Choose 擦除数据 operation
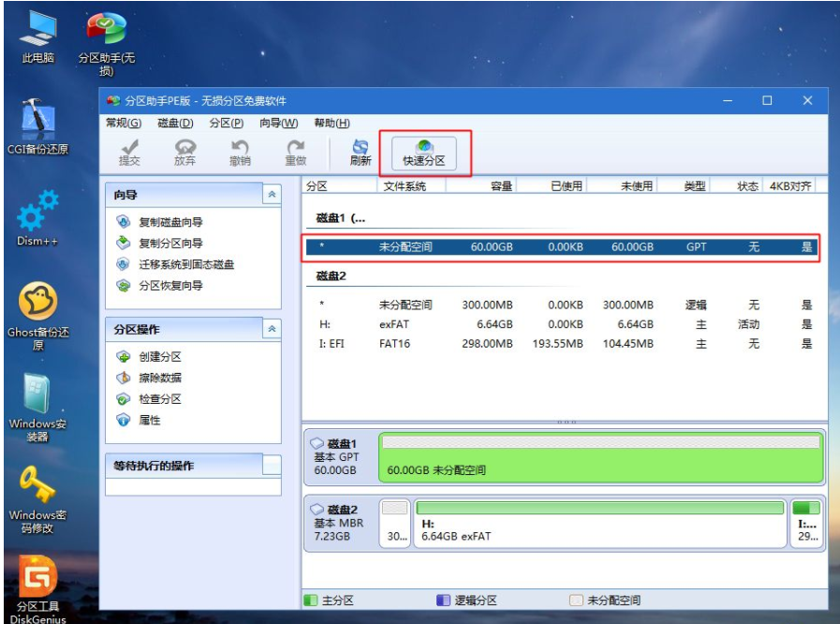840x624 pixels. pos(159,378)
